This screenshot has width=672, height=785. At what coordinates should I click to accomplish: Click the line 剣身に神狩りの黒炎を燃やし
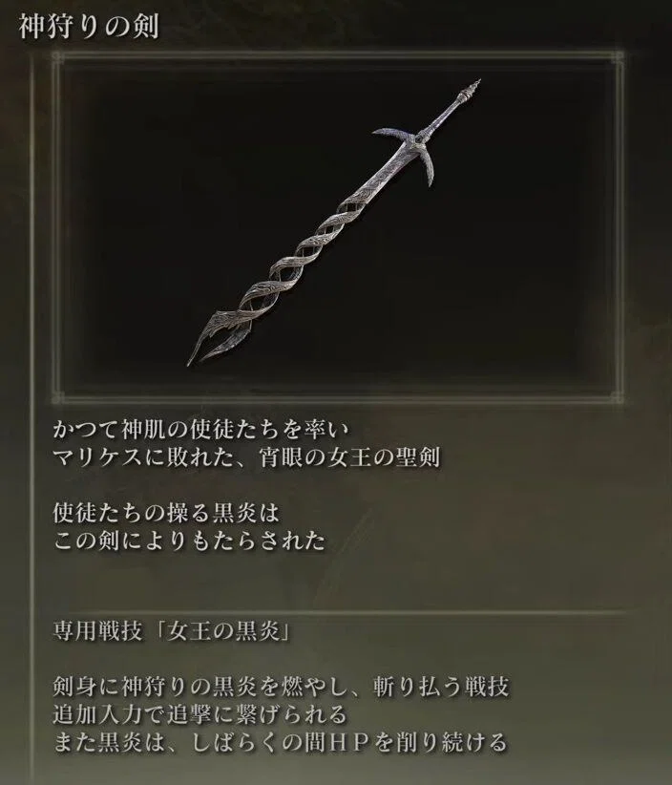coord(282,687)
